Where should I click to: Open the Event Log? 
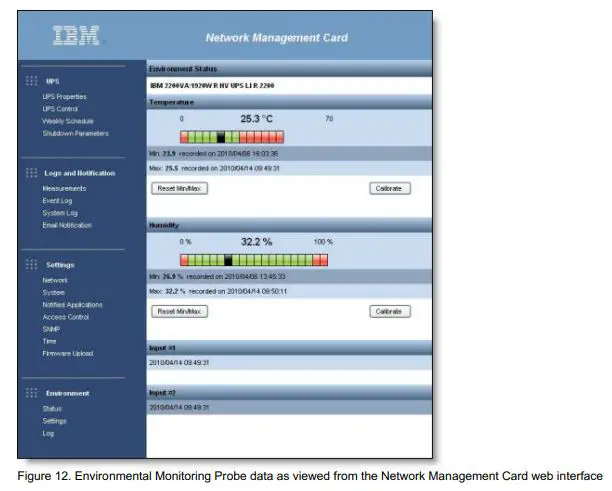coord(57,201)
